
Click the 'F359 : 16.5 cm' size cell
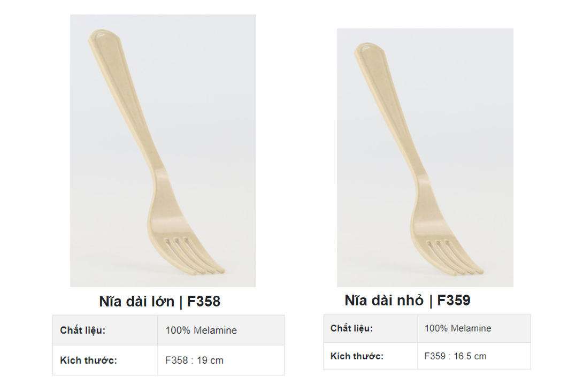tap(456, 356)
